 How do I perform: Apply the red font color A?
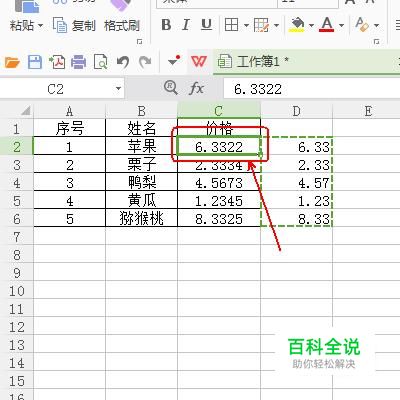point(327,25)
